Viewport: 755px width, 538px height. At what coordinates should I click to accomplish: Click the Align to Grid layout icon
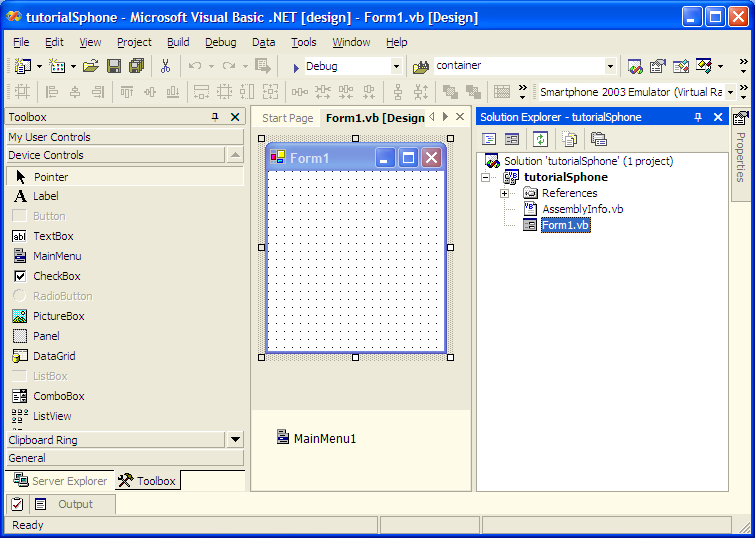[x=21, y=92]
